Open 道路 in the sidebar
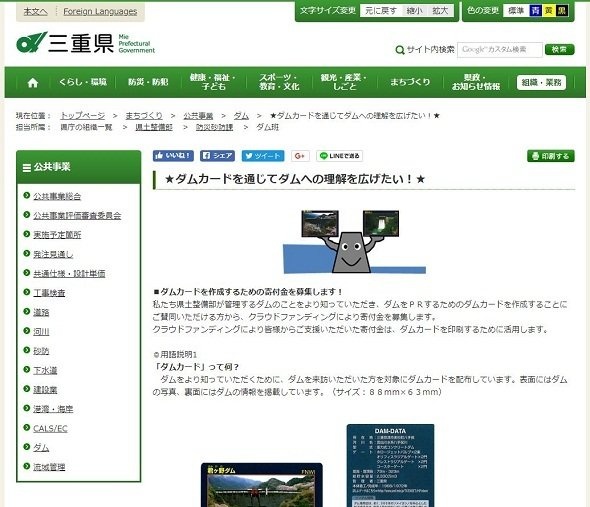 (41, 312)
